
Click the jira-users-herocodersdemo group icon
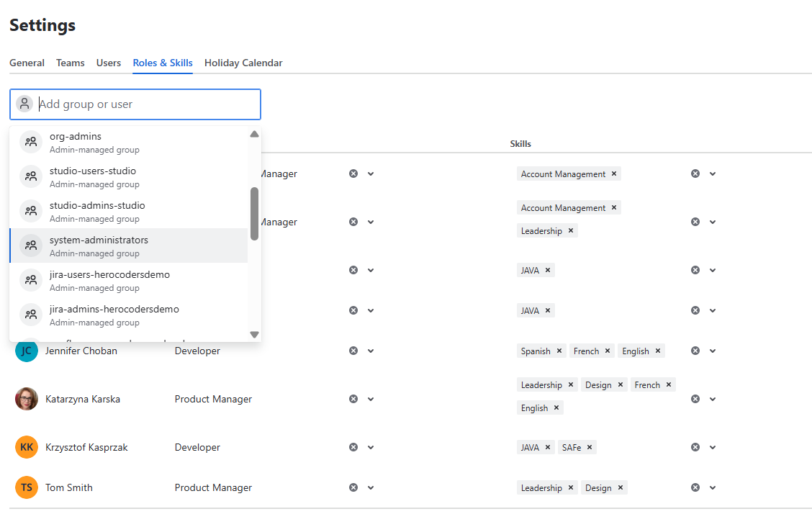click(31, 280)
